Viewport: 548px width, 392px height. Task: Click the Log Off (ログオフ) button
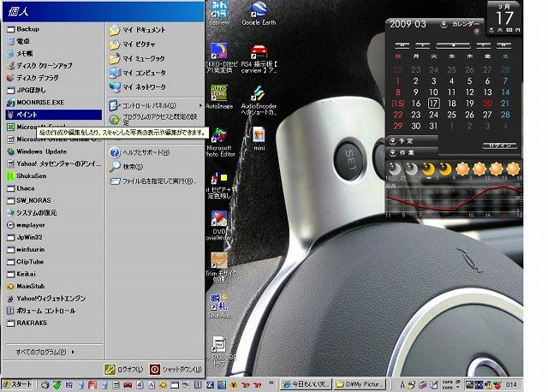(124, 369)
